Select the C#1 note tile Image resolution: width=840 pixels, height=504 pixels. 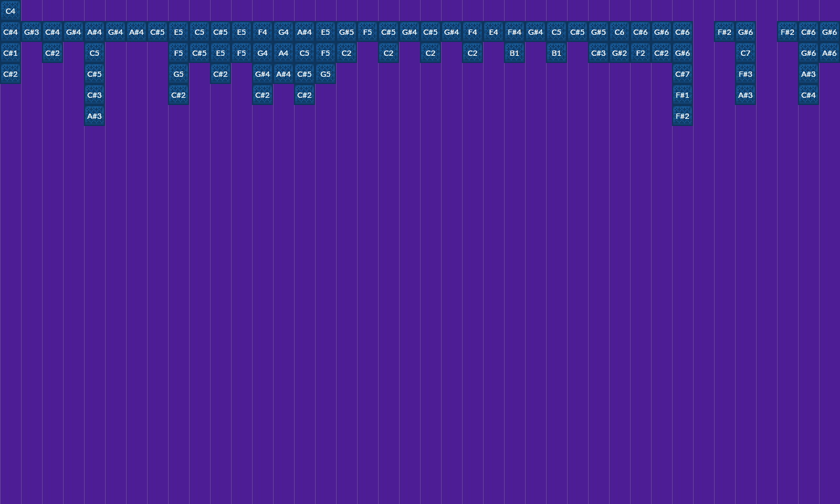tap(10, 52)
